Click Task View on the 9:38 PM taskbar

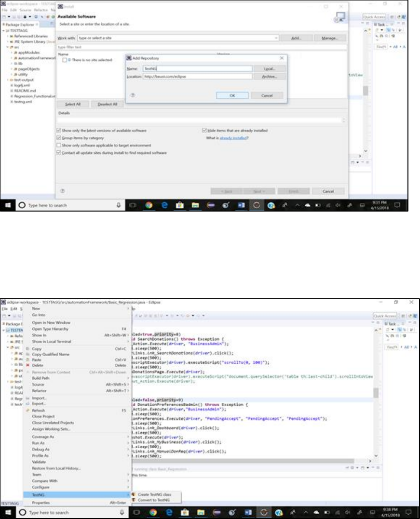click(136, 512)
